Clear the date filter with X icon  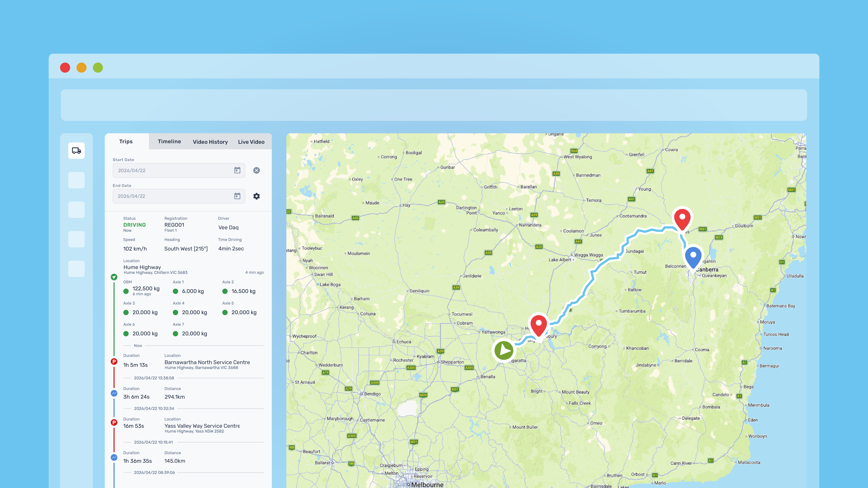pos(256,170)
